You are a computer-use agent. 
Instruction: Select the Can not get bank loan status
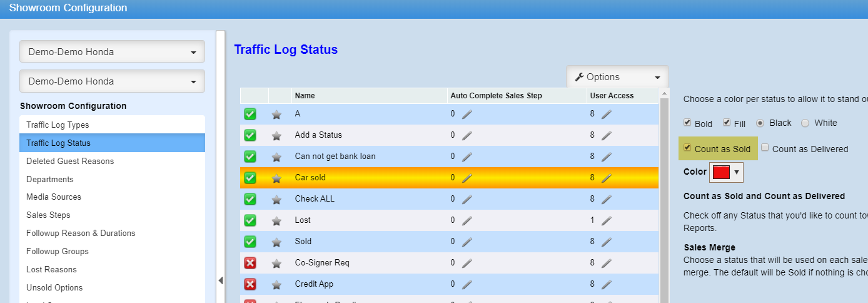(x=335, y=157)
